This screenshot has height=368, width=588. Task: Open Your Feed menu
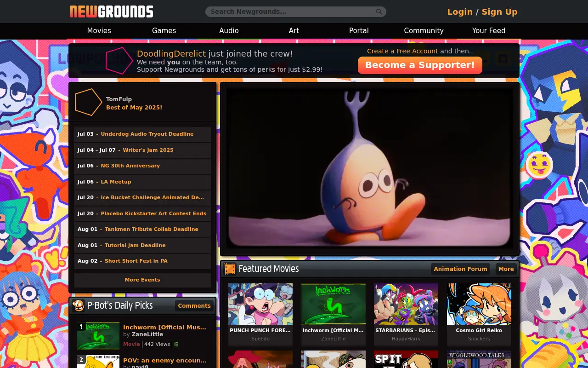489,31
